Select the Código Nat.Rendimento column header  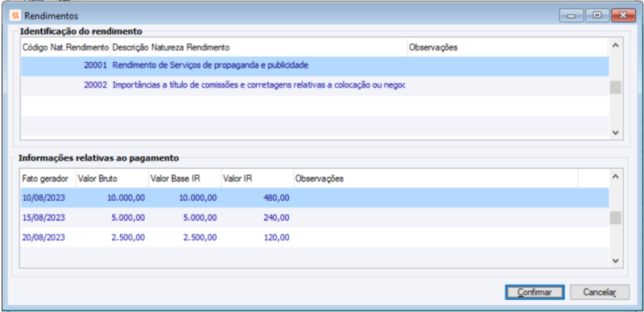[66, 47]
